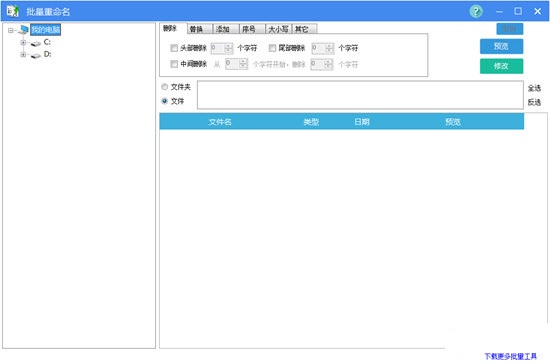This screenshot has width=550, height=364.
Task: Maximize the batch rename window
Action: pyautogui.click(x=518, y=11)
